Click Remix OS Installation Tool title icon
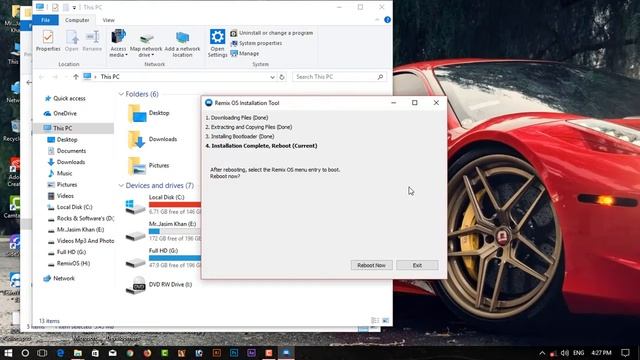This screenshot has height=360, width=640. (x=209, y=103)
